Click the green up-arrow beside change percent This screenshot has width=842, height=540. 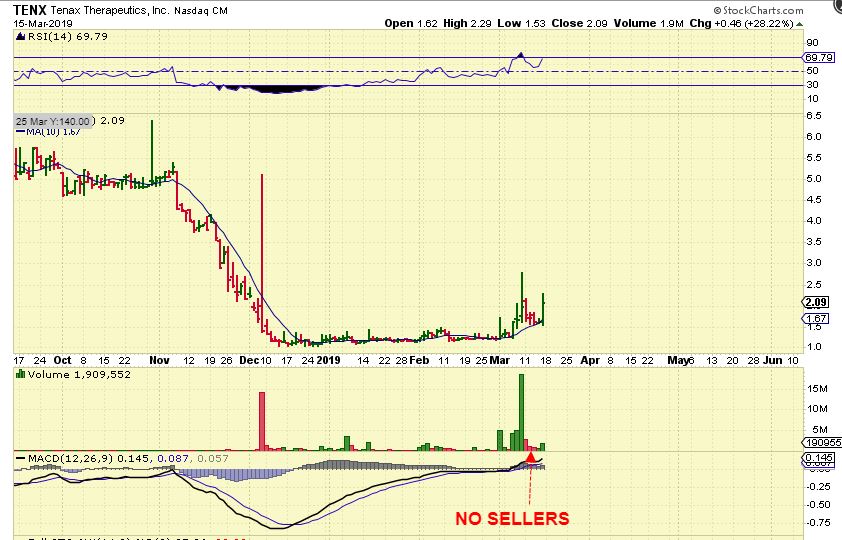point(800,24)
